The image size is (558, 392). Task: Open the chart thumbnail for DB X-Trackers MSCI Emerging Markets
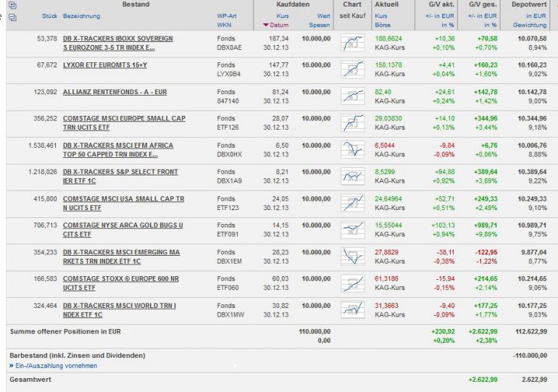click(x=353, y=257)
